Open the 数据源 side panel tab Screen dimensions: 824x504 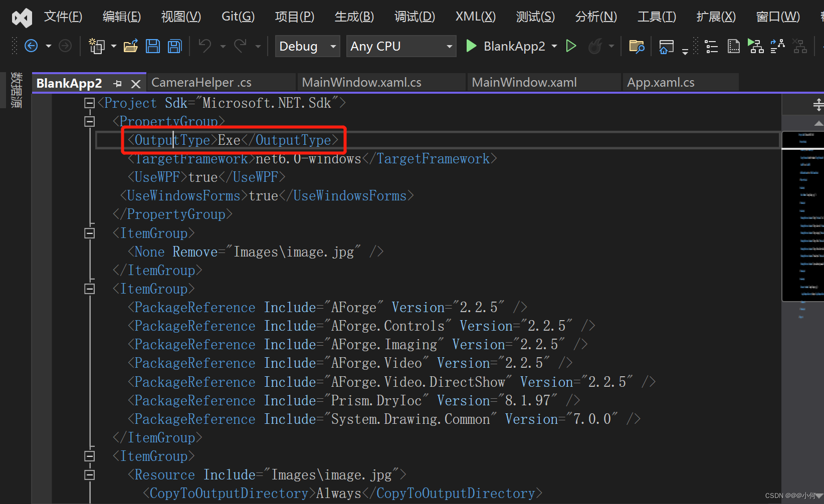(16, 90)
